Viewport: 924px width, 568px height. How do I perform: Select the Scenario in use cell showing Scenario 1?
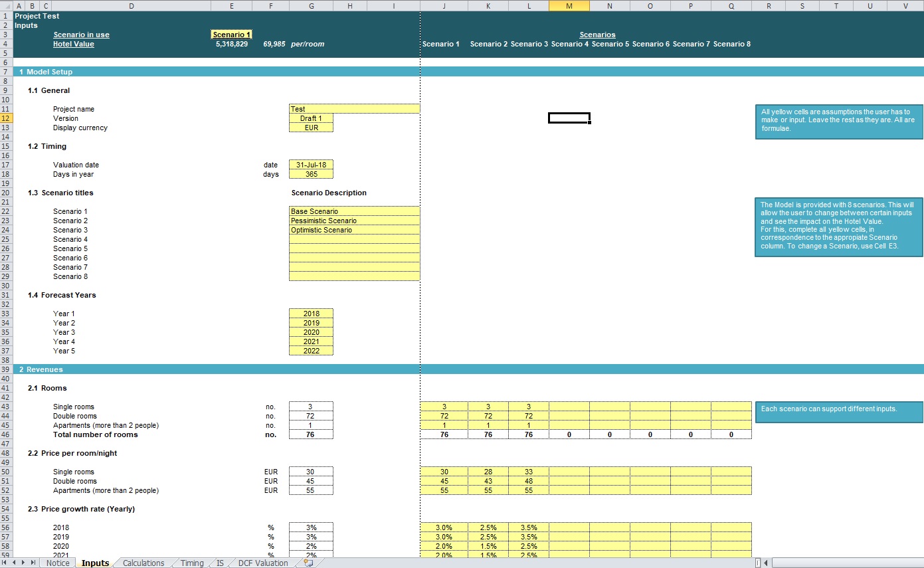231,34
